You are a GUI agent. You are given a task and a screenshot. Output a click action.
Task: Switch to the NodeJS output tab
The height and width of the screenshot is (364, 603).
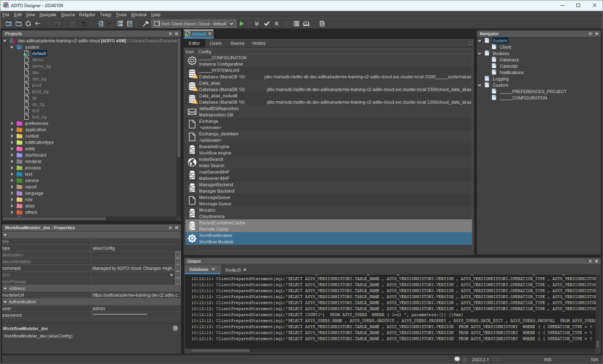pos(232,270)
